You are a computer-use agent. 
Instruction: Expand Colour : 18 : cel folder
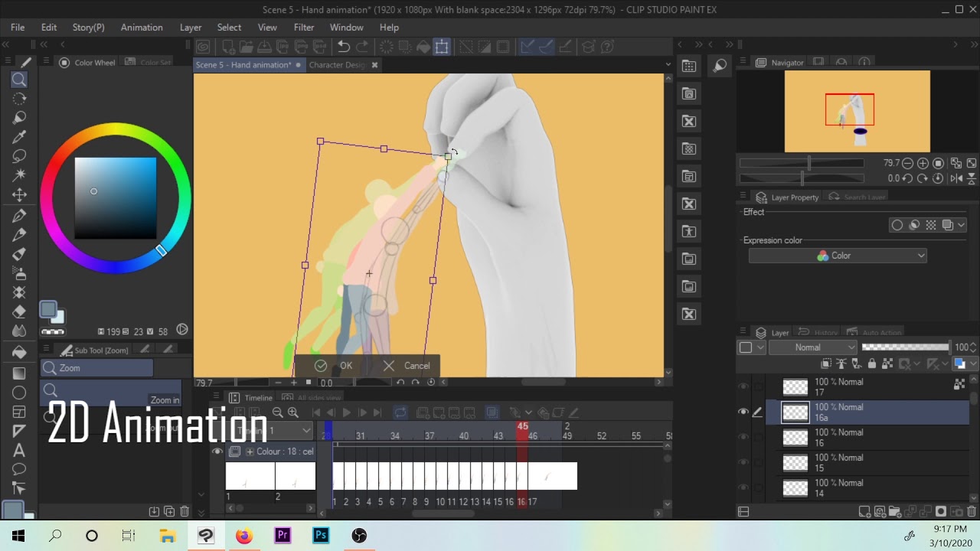click(x=250, y=452)
